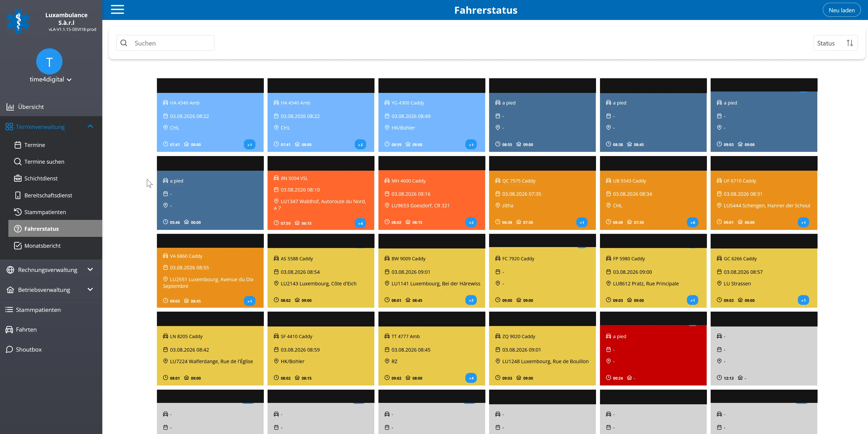Click the +2 badge on BW 9009 Caddy card
This screenshot has height=434, width=868.
click(471, 300)
